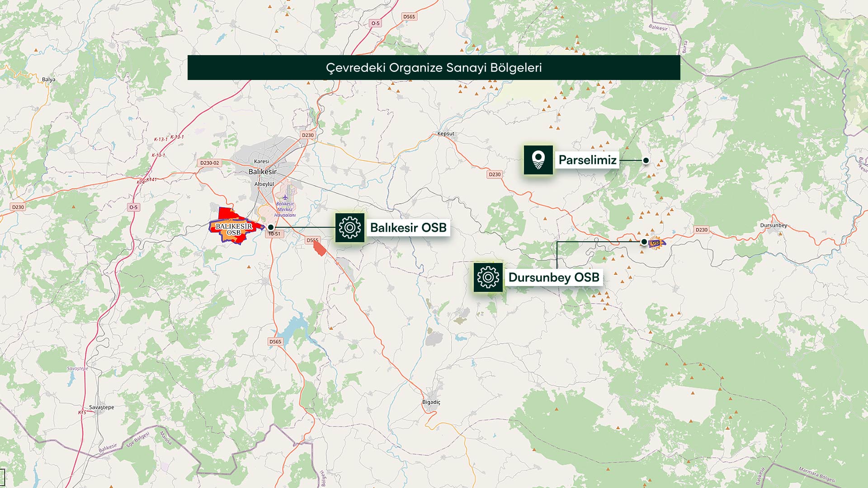Click the Bigadiç town label

pos(431,402)
